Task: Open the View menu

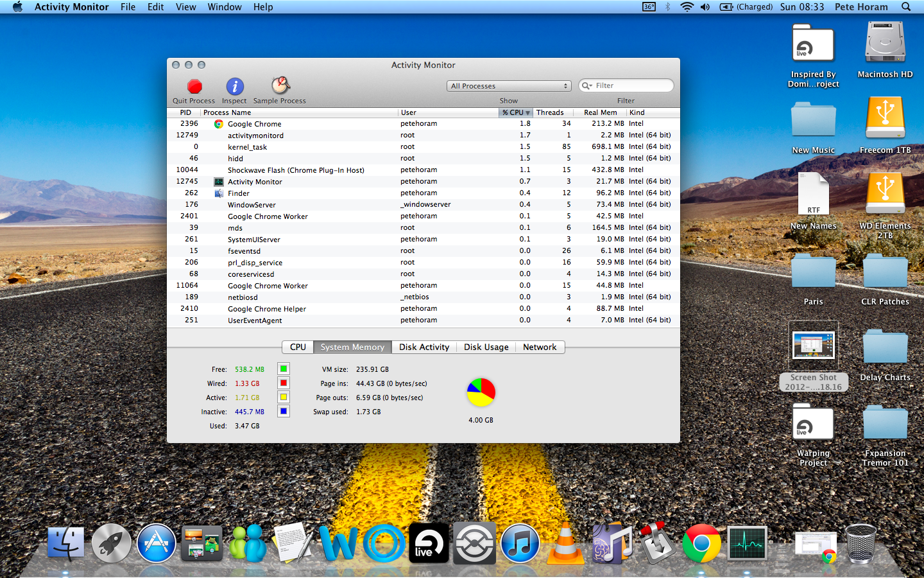Action: [185, 7]
